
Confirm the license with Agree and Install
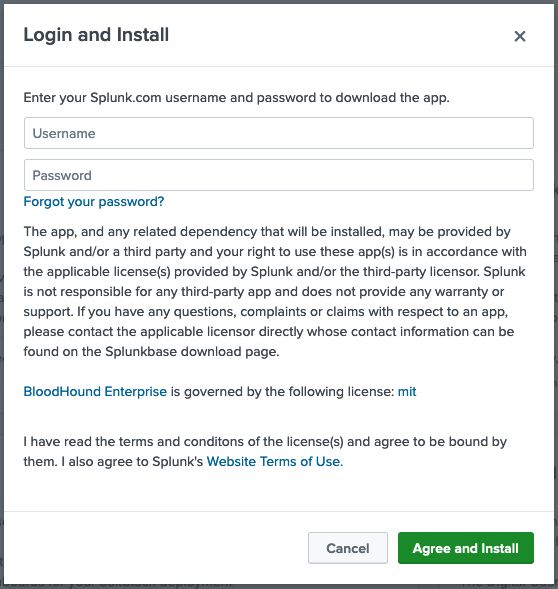(x=466, y=548)
